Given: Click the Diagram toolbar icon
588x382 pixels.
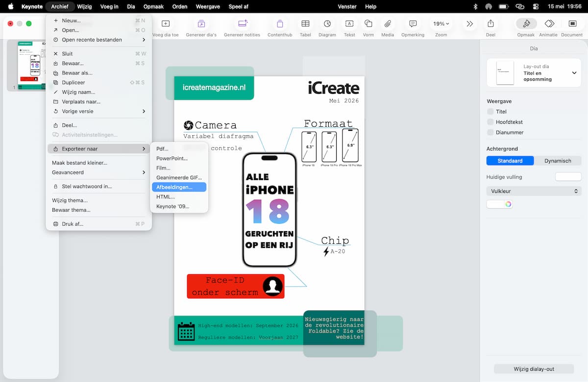Looking at the screenshot, I should [327, 24].
